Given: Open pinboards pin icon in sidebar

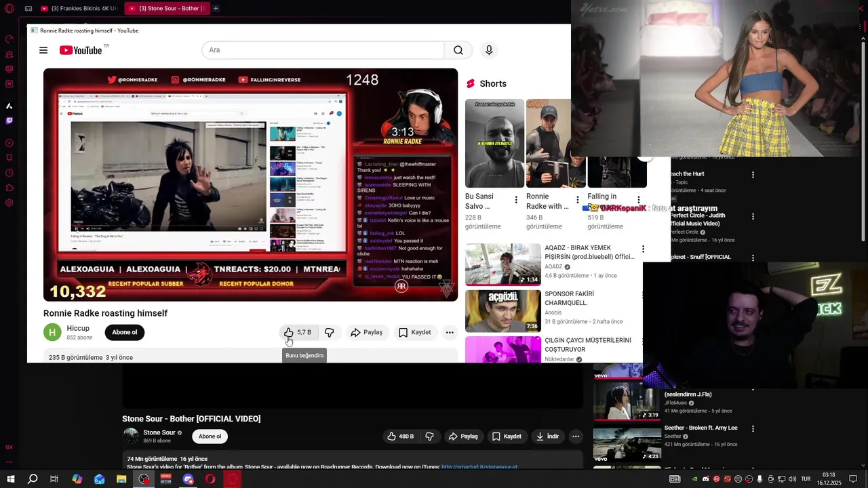Looking at the screenshot, I should point(9,158).
